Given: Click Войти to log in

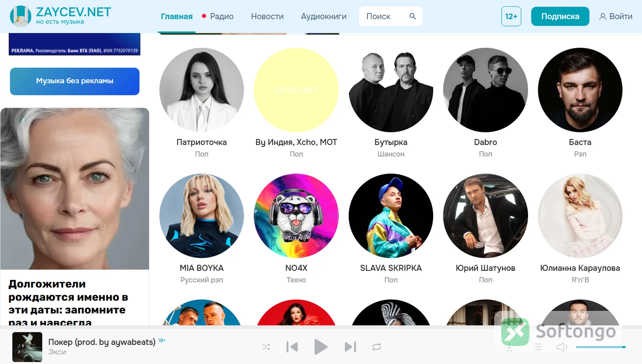Looking at the screenshot, I should click(616, 16).
